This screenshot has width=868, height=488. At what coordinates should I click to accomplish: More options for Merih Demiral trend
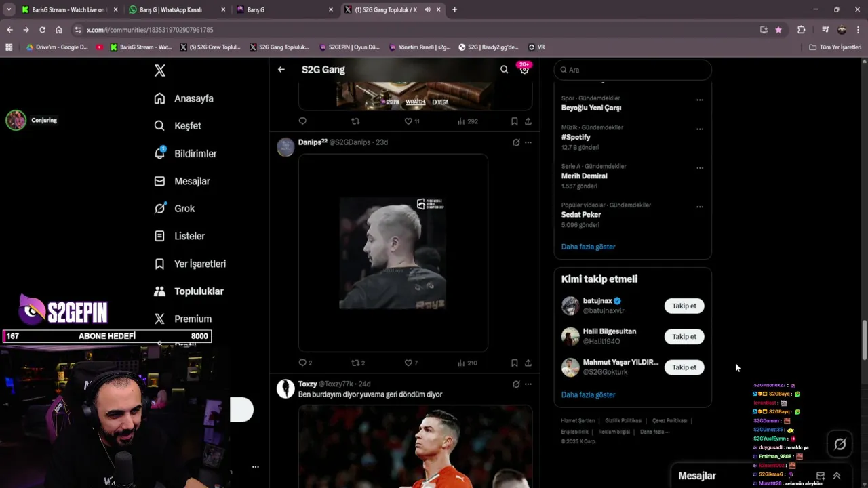pos(700,168)
